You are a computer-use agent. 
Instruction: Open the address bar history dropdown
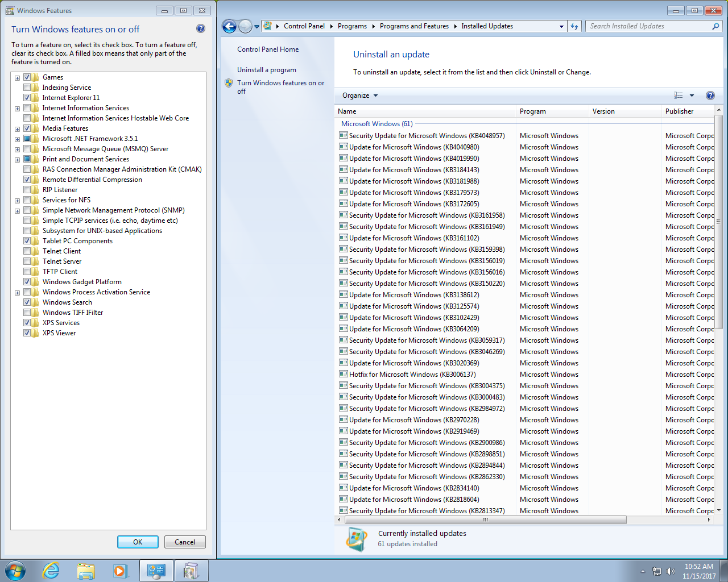pos(561,26)
